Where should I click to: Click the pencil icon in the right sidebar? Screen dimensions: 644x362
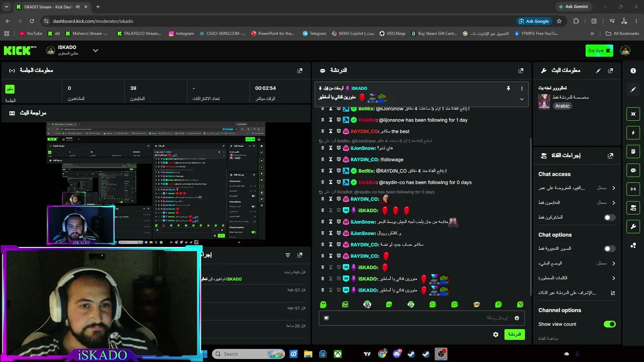pos(633,89)
